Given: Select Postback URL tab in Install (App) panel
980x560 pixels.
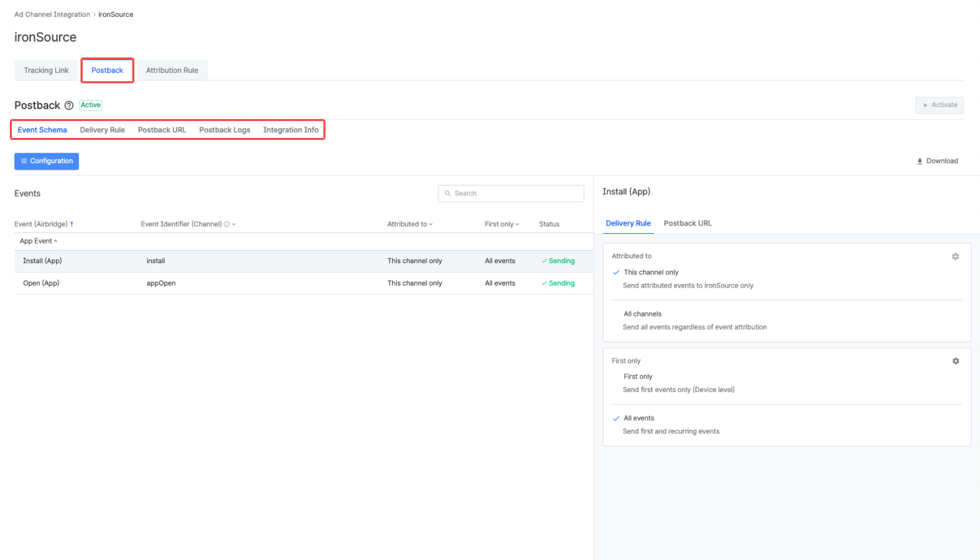Looking at the screenshot, I should point(687,223).
